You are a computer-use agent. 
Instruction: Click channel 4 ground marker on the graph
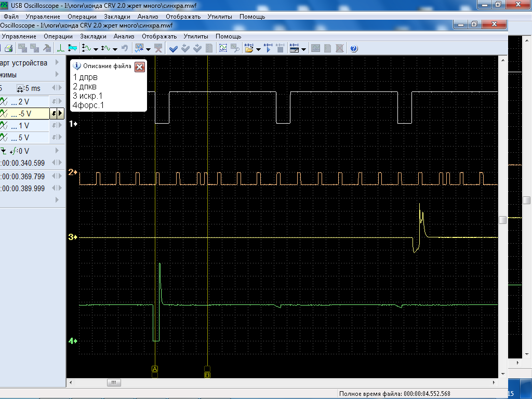(x=73, y=341)
